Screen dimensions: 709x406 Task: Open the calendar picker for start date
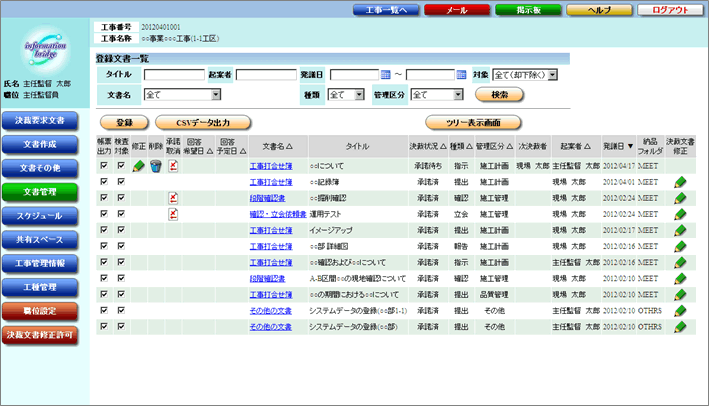(386, 75)
